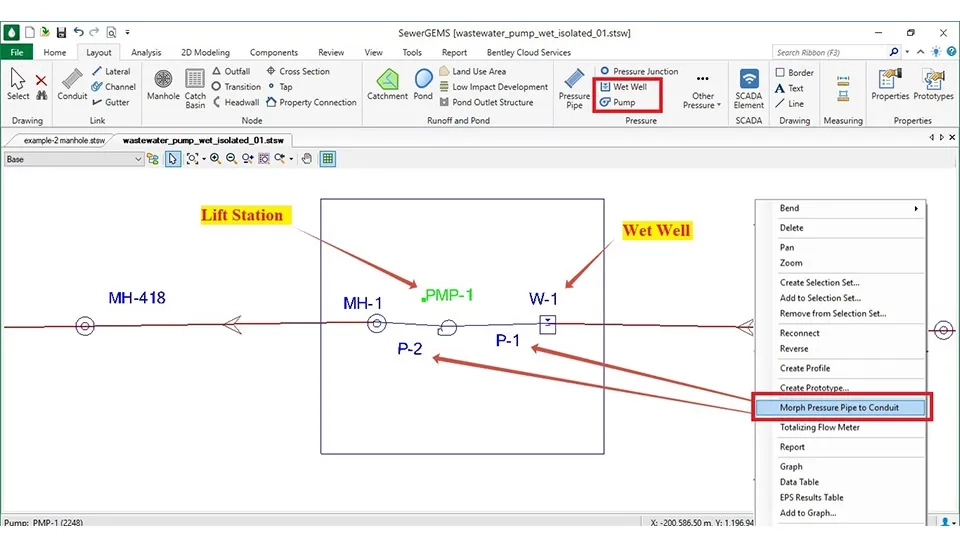Viewport: 960px width, 548px height.
Task: Click Pond Outlet Structure tool
Action: pos(486,102)
